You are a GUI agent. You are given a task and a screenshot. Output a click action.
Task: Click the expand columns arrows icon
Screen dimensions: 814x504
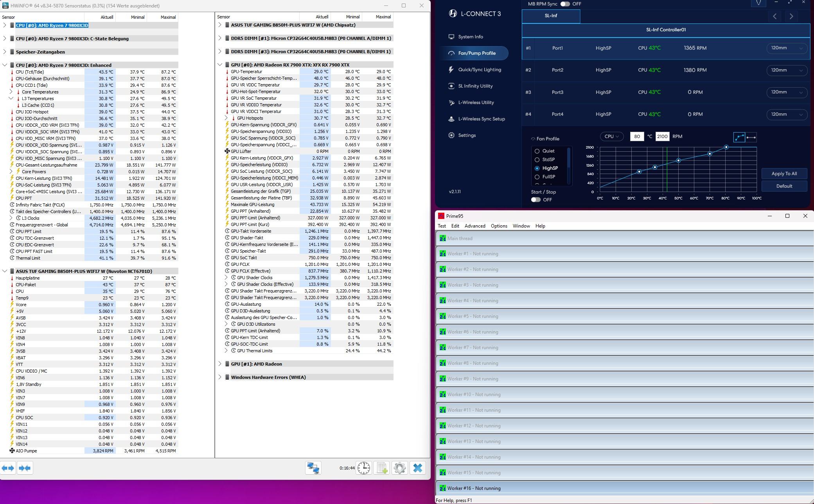click(x=8, y=468)
